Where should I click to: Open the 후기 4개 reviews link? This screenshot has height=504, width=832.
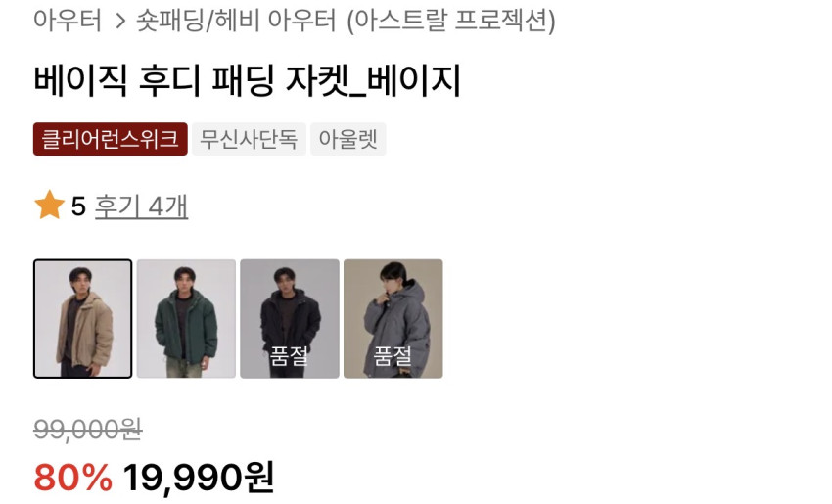coord(141,206)
